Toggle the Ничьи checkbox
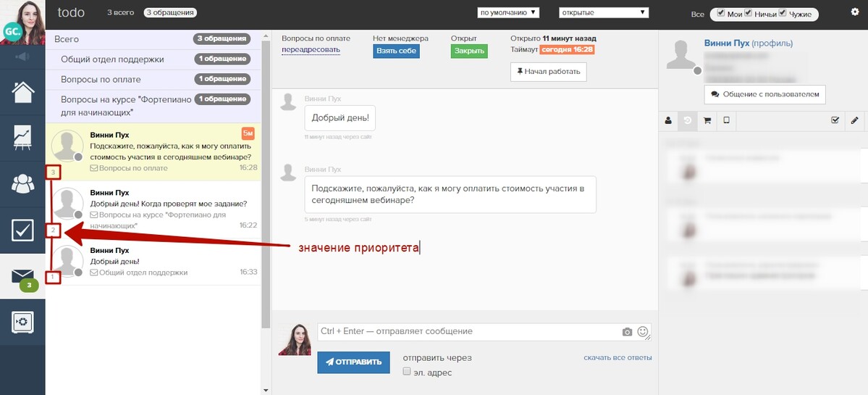868x395 pixels. [x=749, y=13]
